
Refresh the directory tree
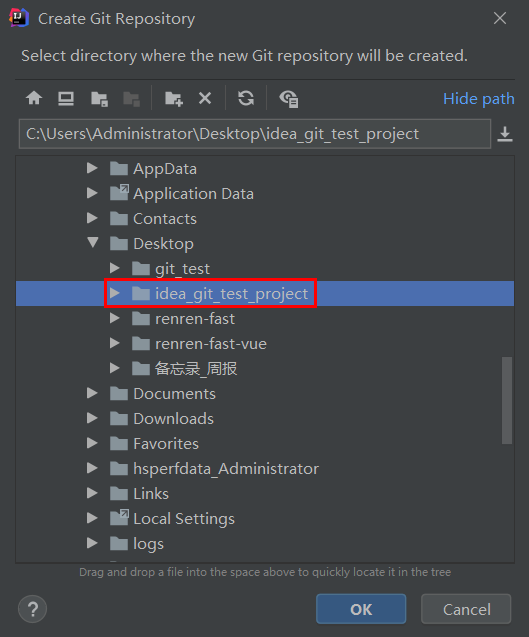(246, 98)
